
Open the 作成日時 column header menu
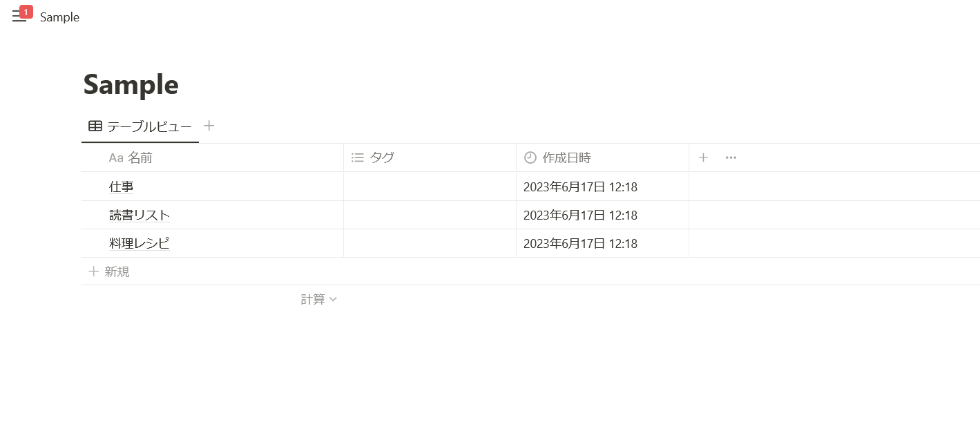pos(566,157)
